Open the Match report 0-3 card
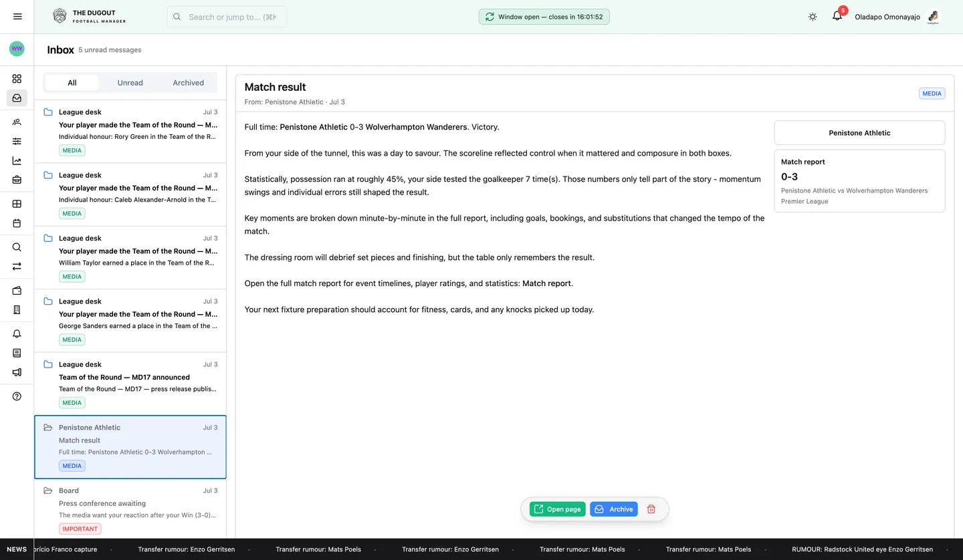Viewport: 963px width, 560px height. click(859, 181)
